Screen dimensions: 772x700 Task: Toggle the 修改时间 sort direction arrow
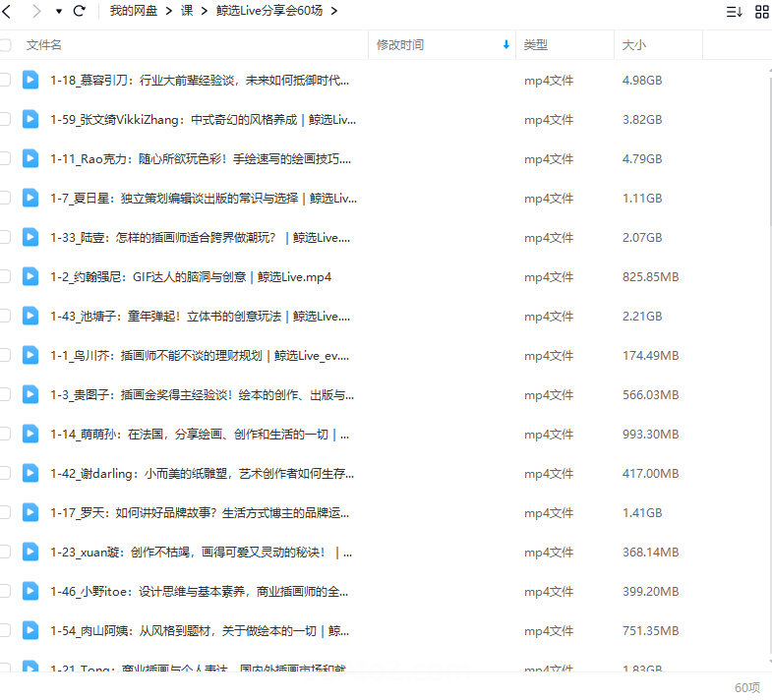(x=506, y=45)
